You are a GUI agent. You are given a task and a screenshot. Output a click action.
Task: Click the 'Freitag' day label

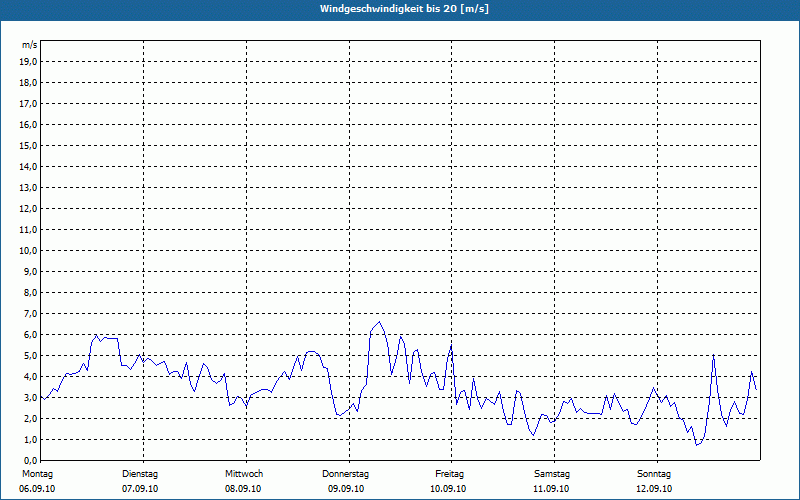click(x=449, y=474)
